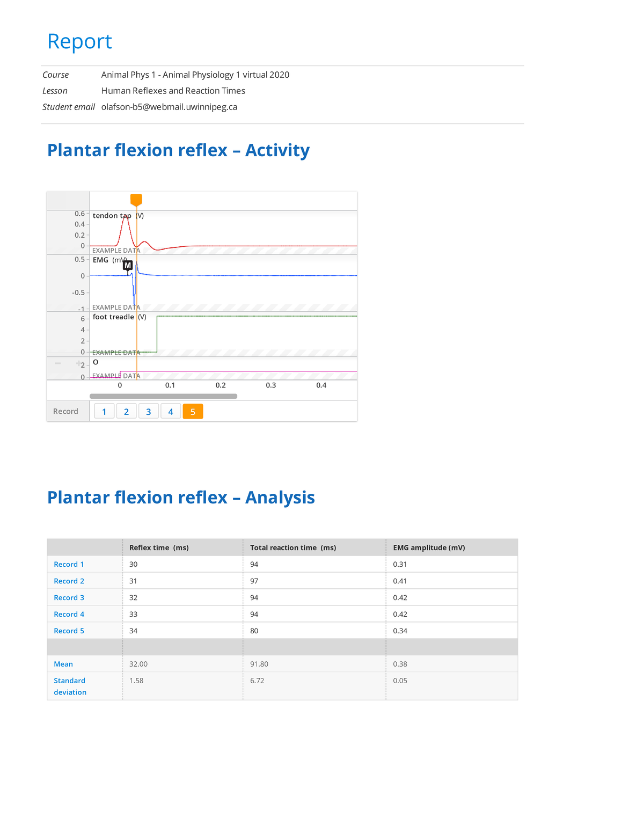Click the orange trigger flag above the chart
The image size is (644, 833).
136,199
